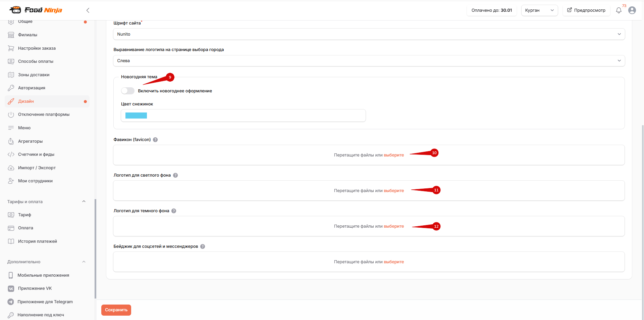Click выберите link in the favicon upload area

pyautogui.click(x=394, y=155)
